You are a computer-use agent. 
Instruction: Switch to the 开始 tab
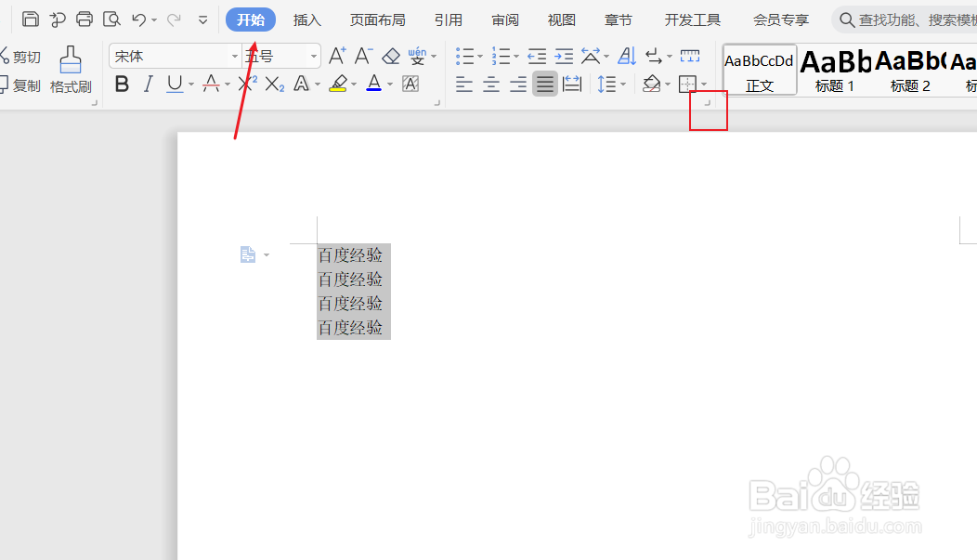tap(251, 20)
